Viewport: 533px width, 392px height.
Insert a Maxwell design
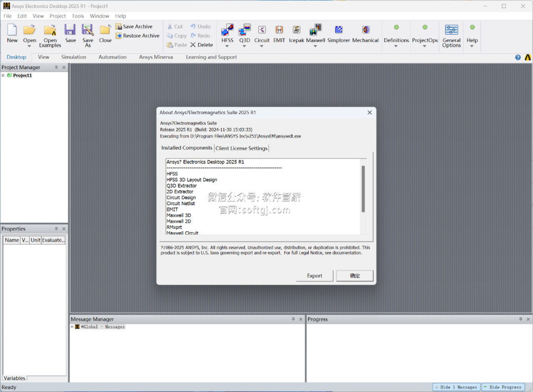coord(315,31)
